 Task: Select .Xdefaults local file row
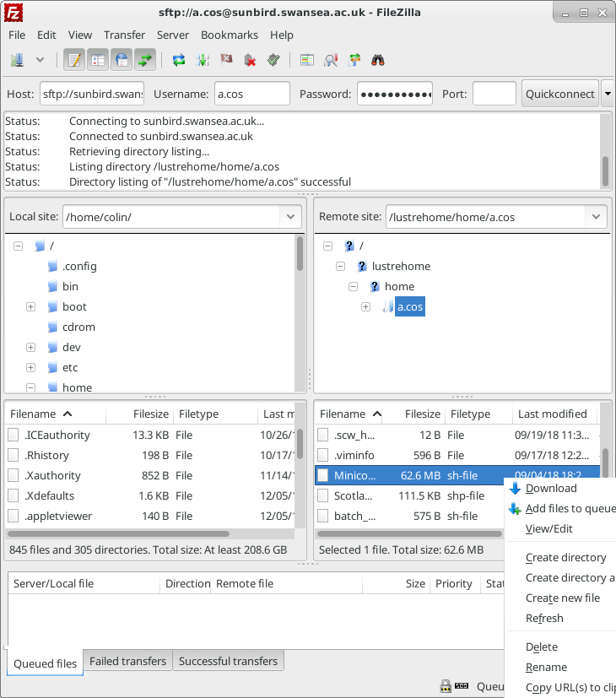click(x=150, y=495)
